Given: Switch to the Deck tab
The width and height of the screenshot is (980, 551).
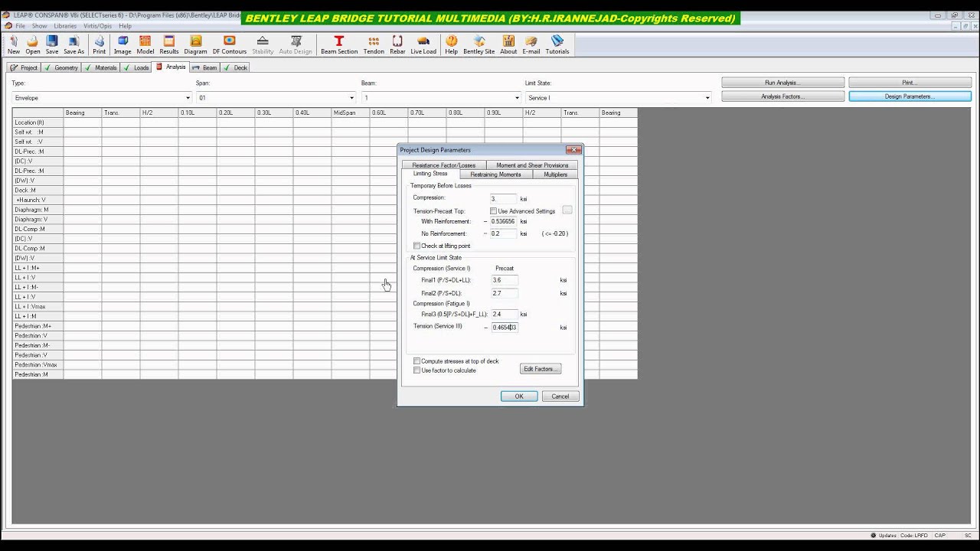Looking at the screenshot, I should [x=236, y=67].
